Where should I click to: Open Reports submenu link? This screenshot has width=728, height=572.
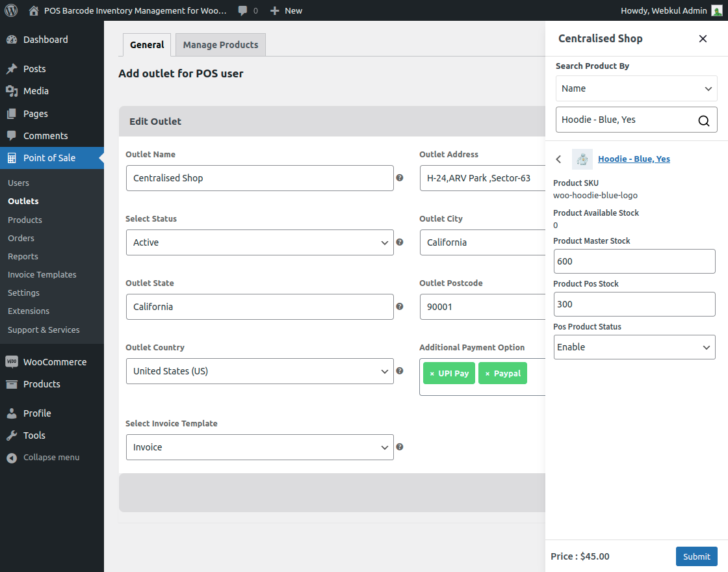pos(23,256)
